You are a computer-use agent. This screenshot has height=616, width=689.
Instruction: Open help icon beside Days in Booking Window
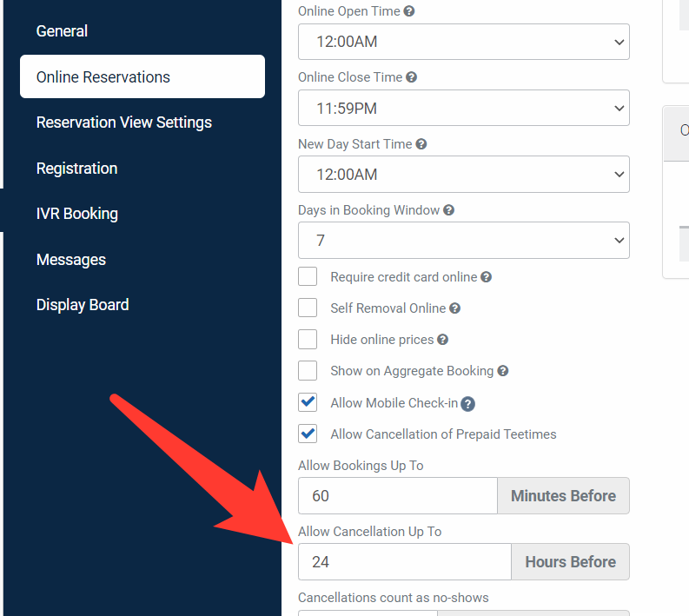(x=448, y=210)
